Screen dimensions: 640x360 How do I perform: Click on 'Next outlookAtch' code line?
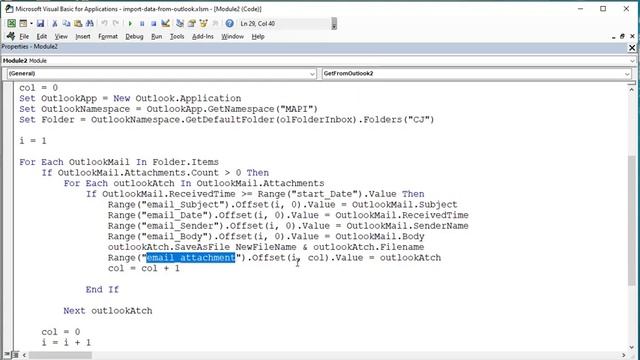pos(108,311)
